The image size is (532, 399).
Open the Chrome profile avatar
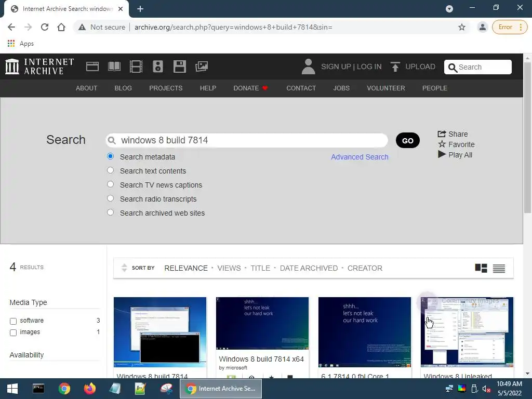tap(482, 27)
